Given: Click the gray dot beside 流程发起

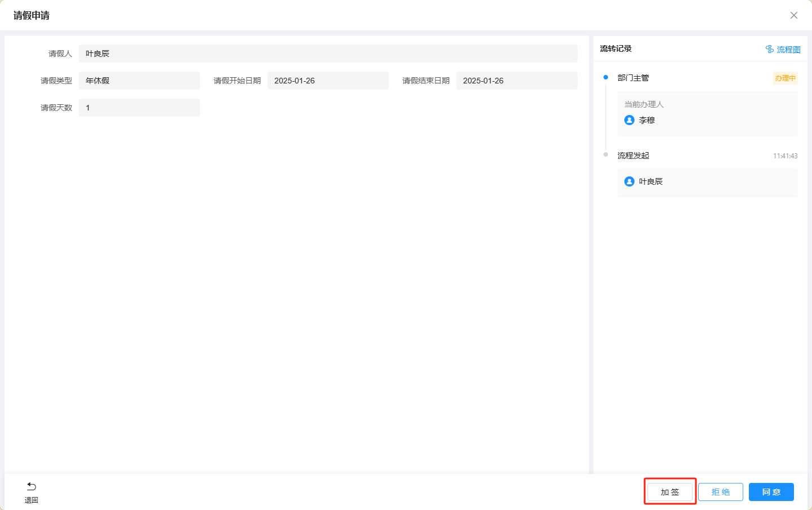Looking at the screenshot, I should [x=606, y=154].
